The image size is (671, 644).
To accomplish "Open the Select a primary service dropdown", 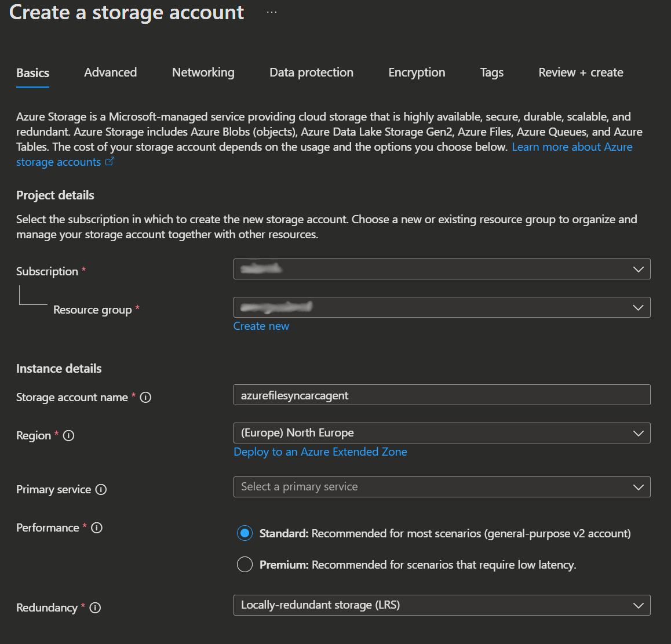I will pos(442,487).
